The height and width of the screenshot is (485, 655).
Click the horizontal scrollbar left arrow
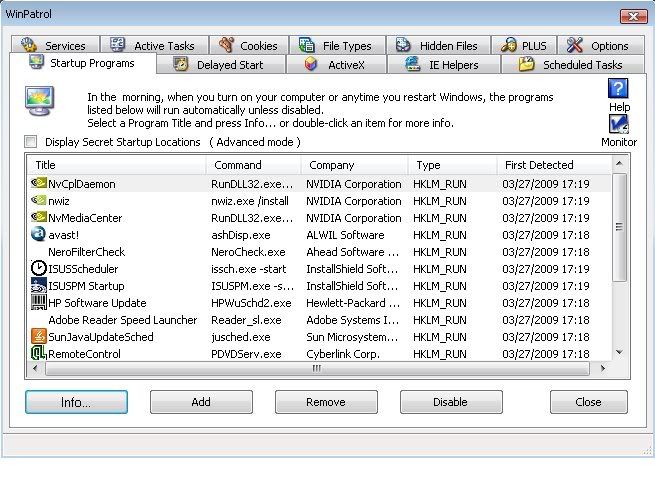(35, 368)
